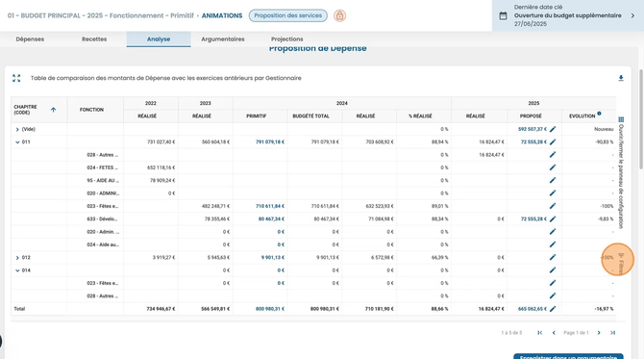Edit proposed amount for 023 - Fêtes under 014

click(x=553, y=283)
